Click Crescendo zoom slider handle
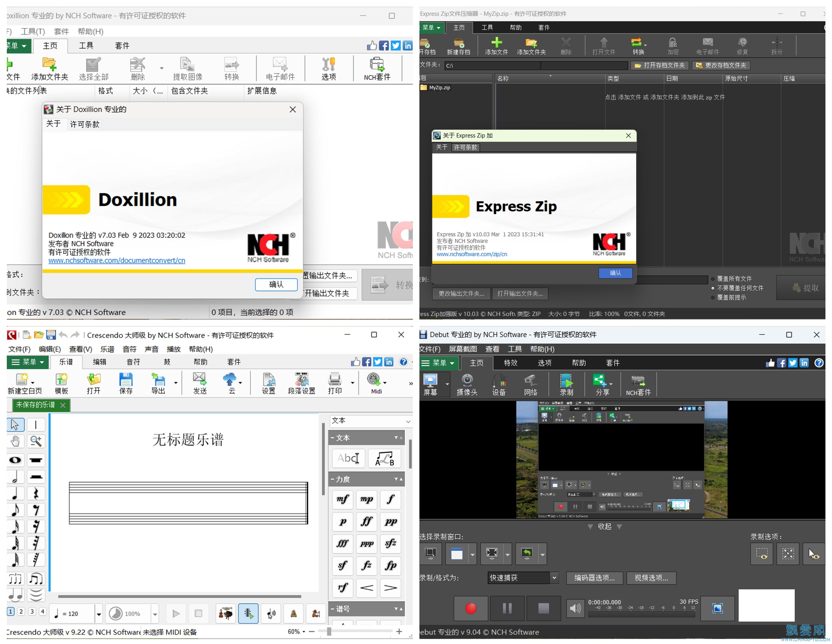This screenshot has height=644, width=832. (329, 631)
